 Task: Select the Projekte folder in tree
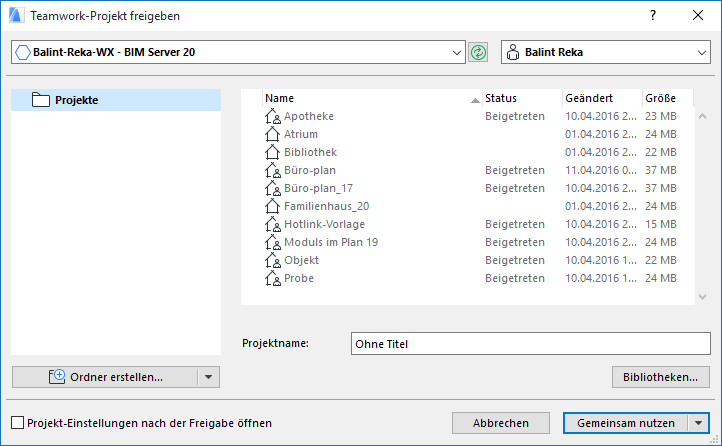coord(76,100)
